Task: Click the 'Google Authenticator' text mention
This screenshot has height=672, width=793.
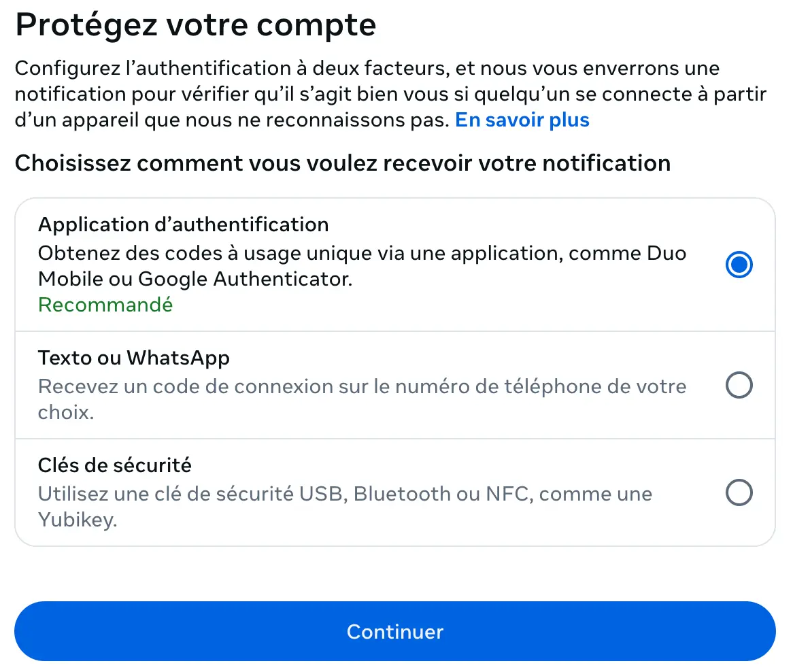Action: 245,279
